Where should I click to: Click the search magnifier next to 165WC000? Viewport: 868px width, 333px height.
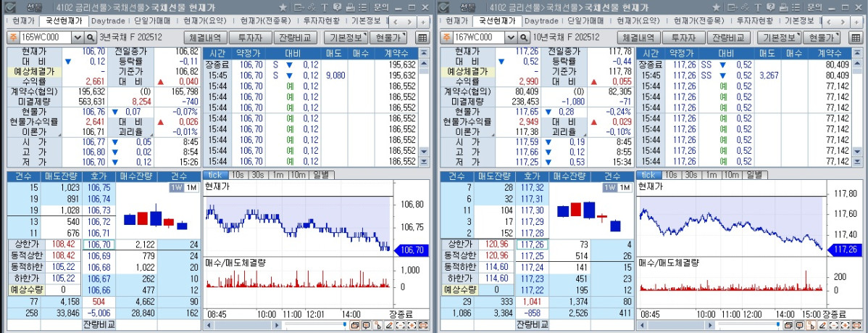click(91, 38)
